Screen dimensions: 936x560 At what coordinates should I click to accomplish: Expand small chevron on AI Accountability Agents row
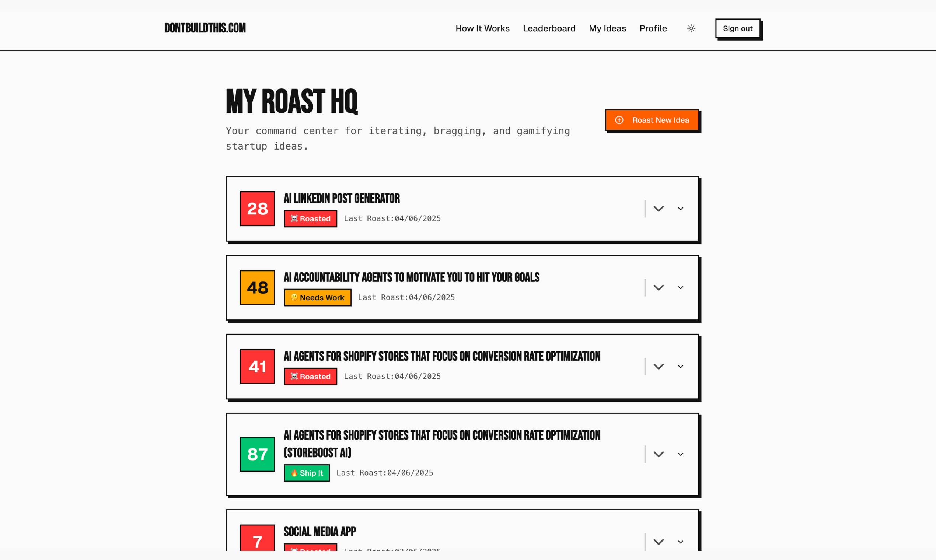click(681, 287)
